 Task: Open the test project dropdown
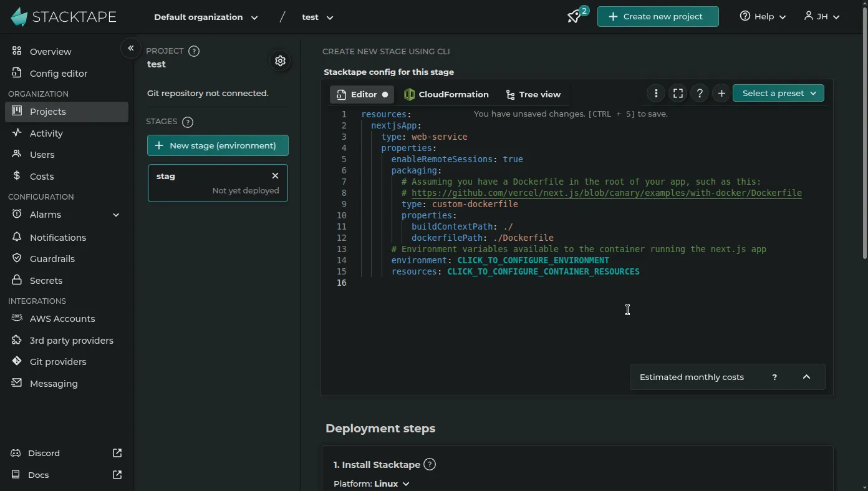(317, 17)
